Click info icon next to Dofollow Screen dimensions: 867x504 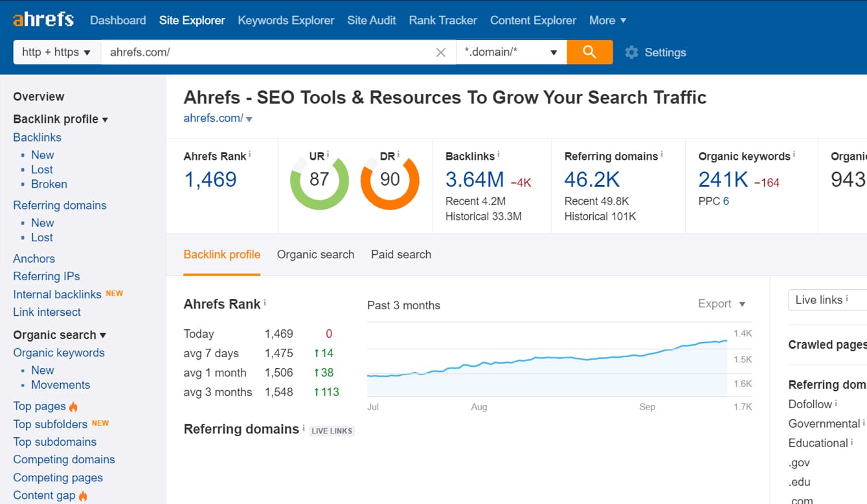837,403
